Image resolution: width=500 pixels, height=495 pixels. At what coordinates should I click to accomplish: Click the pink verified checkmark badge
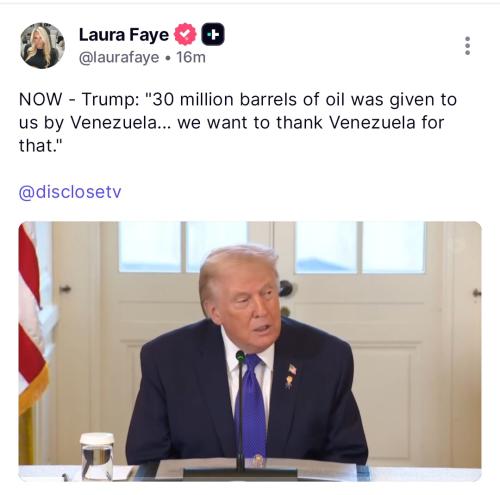tap(185, 34)
